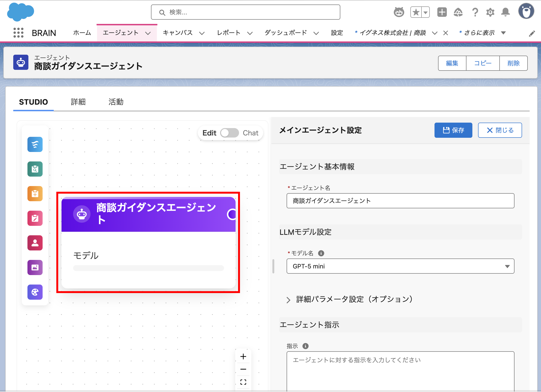The width and height of the screenshot is (541, 392).
Task: Switch to the 詳細 tab
Action: coord(78,102)
